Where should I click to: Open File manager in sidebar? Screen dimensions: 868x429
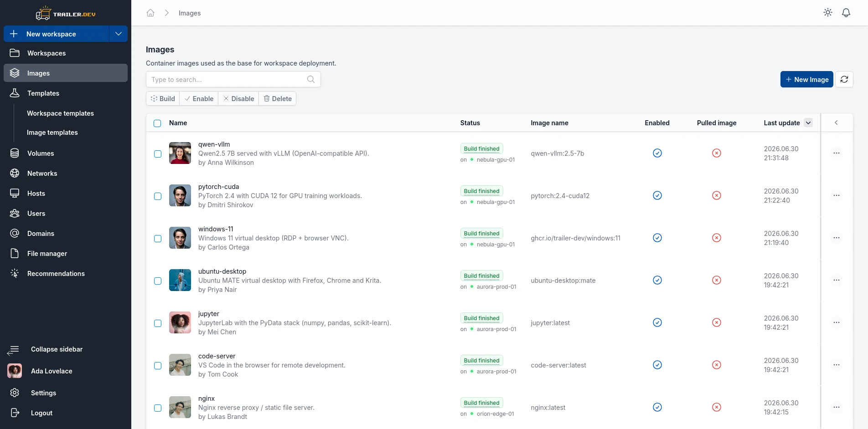pyautogui.click(x=66, y=253)
